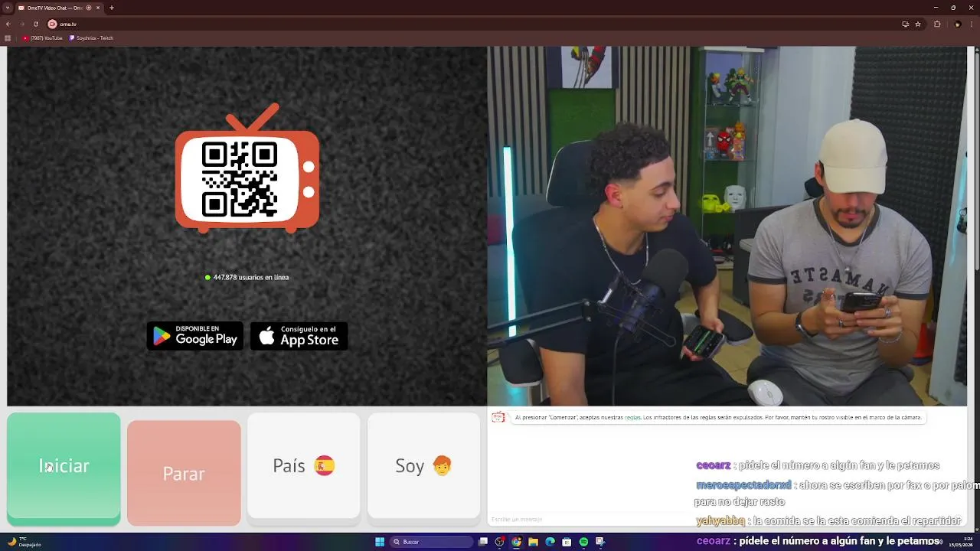The image size is (980, 551).
Task: Open the "reglas" rules link
Action: pos(632,418)
